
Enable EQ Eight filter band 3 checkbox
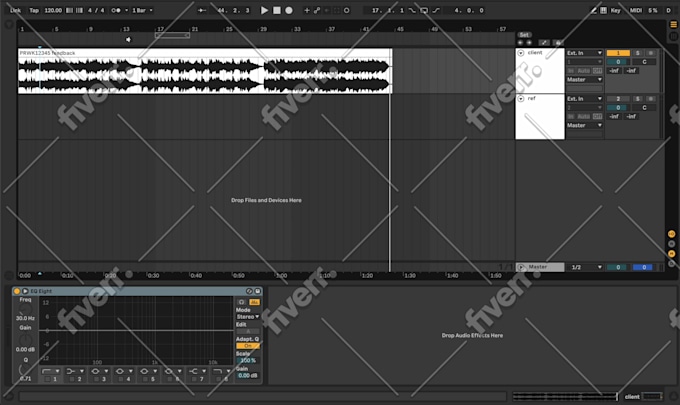pyautogui.click(x=96, y=379)
